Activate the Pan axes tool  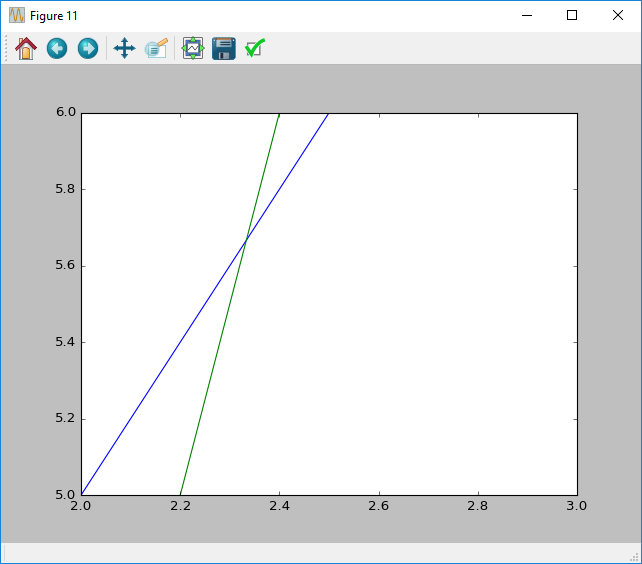pos(124,48)
